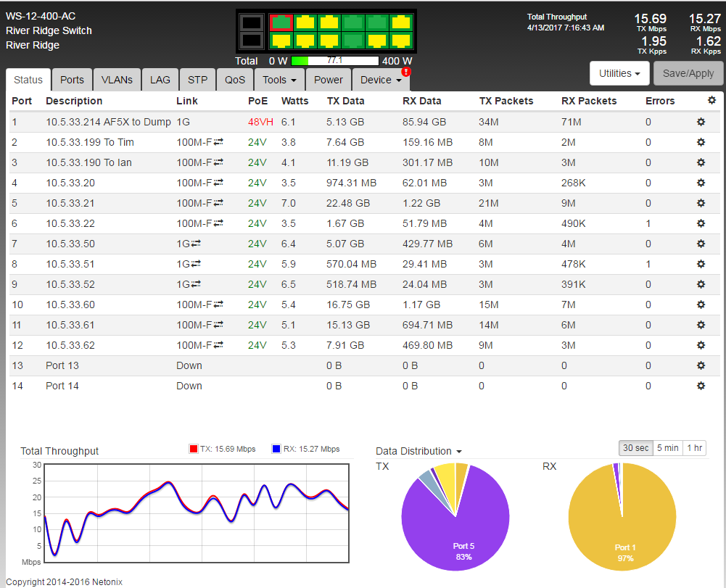Expand the Data Distribution dropdown
This screenshot has width=726, height=588.
pyautogui.click(x=418, y=451)
